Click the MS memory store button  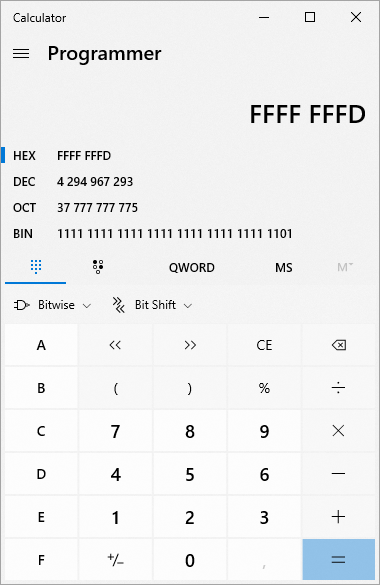tap(284, 268)
